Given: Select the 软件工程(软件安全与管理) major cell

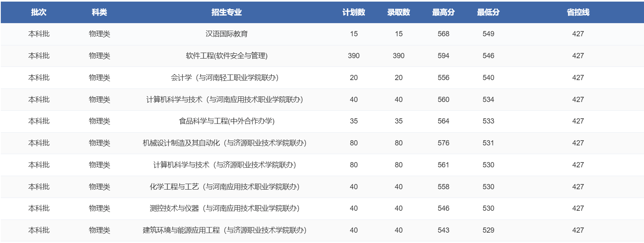Looking at the screenshot, I should coord(227,56).
